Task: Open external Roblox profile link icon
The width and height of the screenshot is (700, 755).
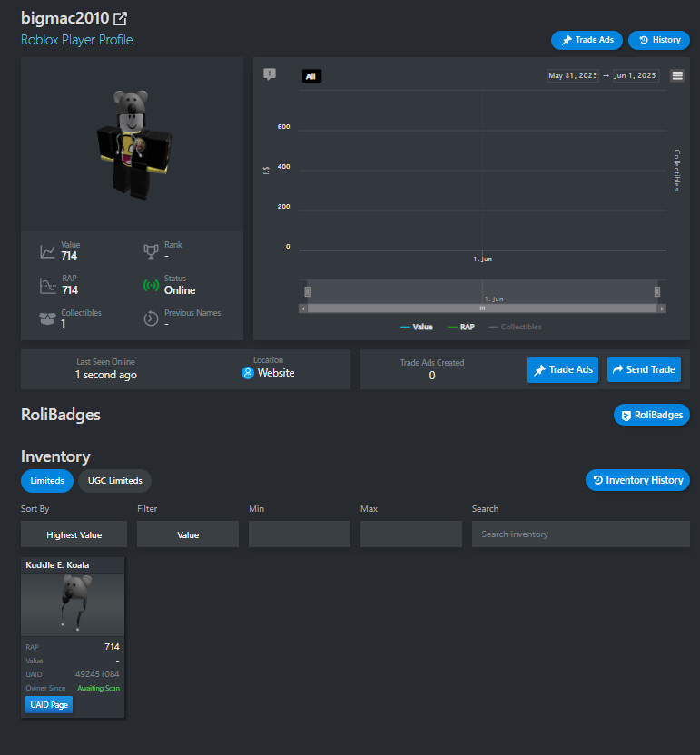Action: click(120, 19)
